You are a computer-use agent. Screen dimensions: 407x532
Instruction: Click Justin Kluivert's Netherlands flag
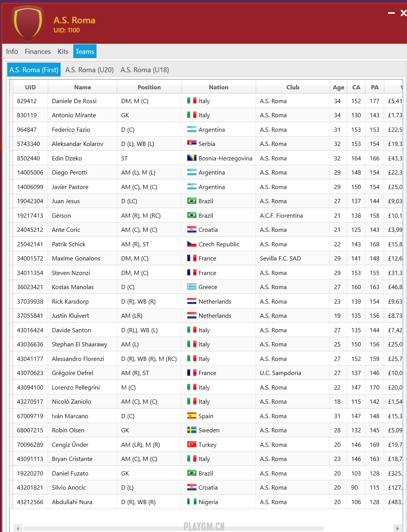[192, 315]
